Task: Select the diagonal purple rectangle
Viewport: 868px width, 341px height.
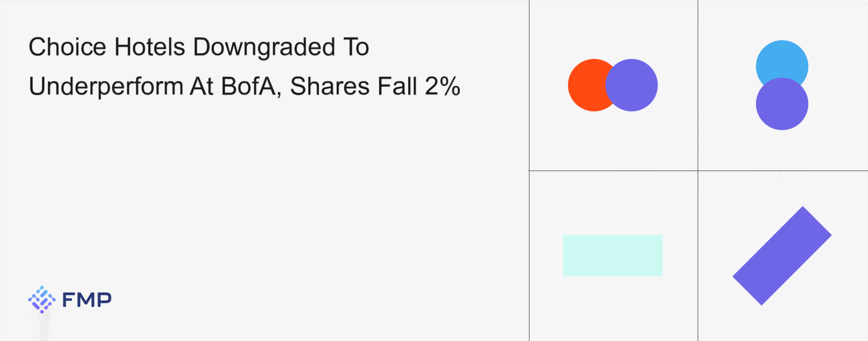Action: (x=782, y=255)
